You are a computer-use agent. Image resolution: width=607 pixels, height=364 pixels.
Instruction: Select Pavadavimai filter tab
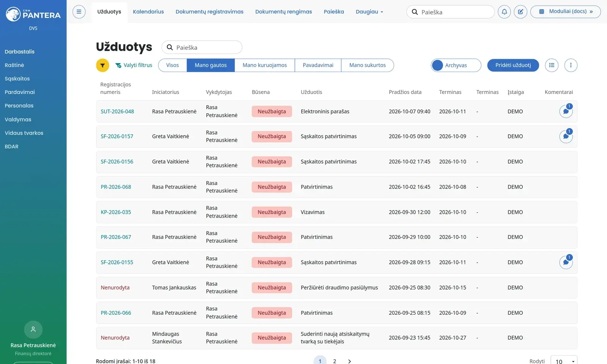tap(318, 65)
